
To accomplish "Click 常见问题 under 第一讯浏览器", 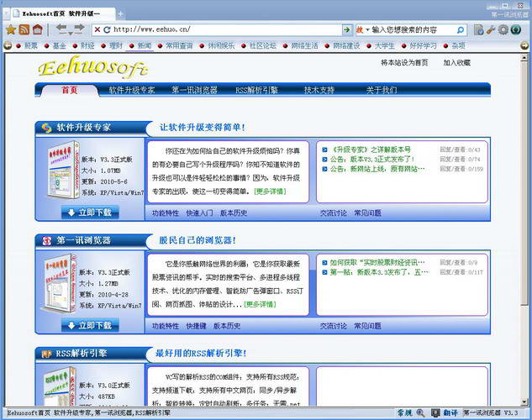I will coord(367,326).
